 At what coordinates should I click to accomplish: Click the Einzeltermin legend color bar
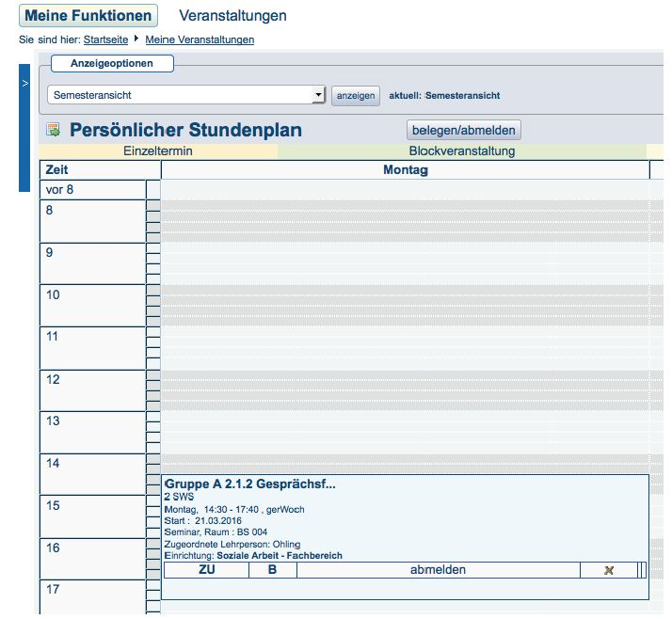pyautogui.click(x=157, y=151)
